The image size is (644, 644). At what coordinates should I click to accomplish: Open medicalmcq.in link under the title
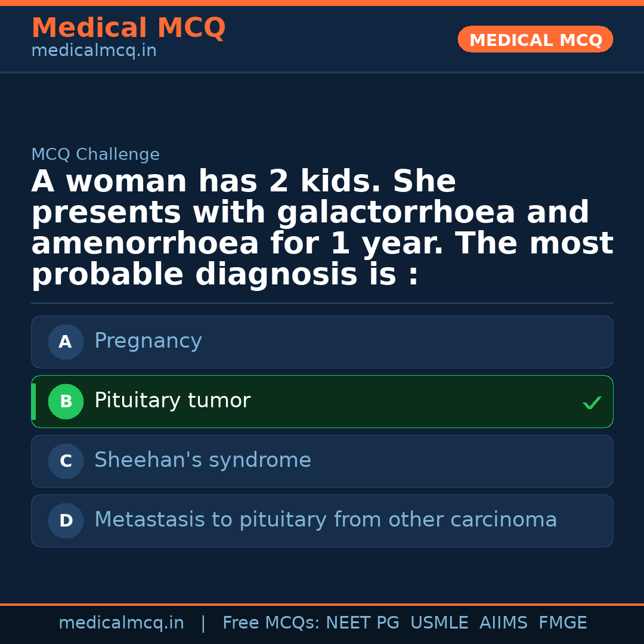click(94, 51)
